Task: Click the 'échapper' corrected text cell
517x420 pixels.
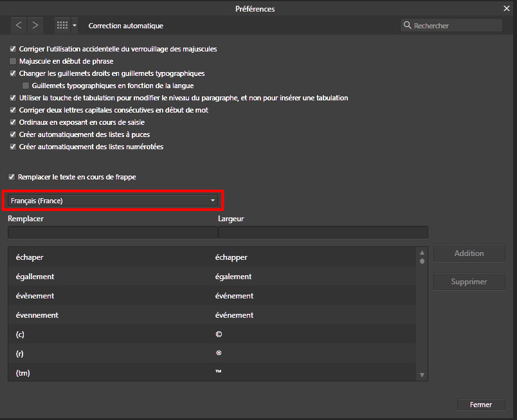Action: tap(231, 257)
